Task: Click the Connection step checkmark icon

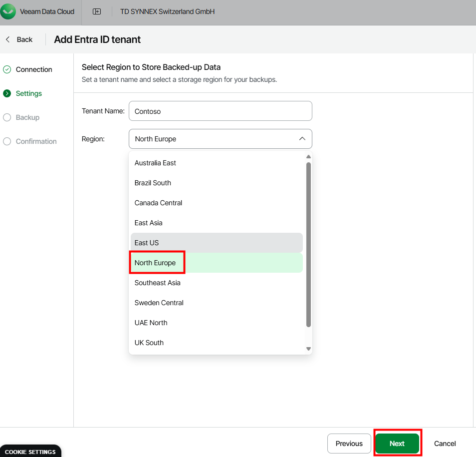Action: pos(7,69)
